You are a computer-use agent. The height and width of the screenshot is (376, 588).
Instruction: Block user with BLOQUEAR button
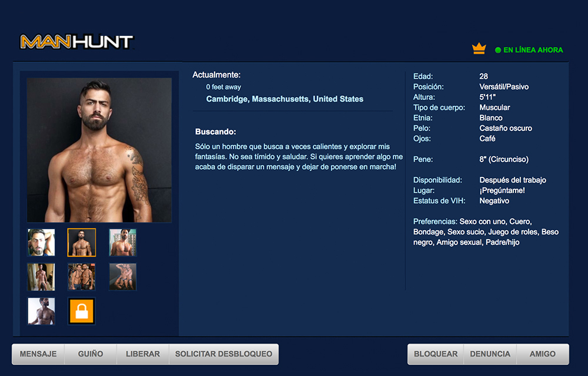(436, 354)
